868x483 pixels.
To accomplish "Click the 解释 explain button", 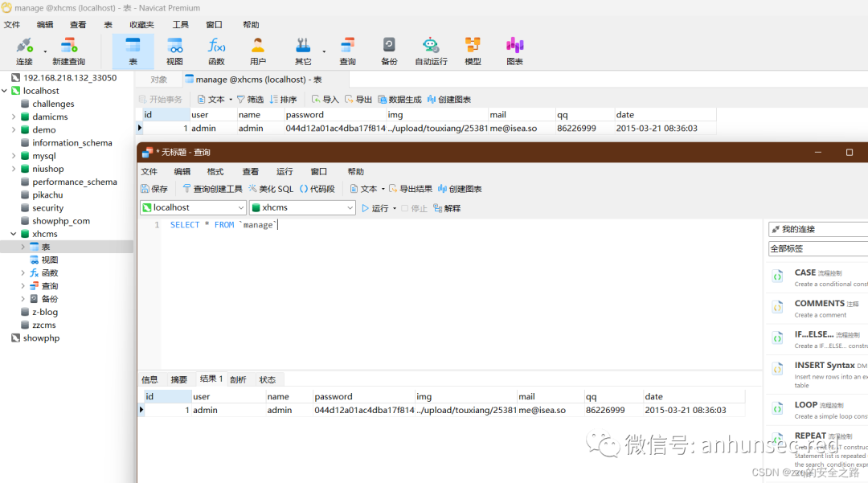I will (448, 209).
